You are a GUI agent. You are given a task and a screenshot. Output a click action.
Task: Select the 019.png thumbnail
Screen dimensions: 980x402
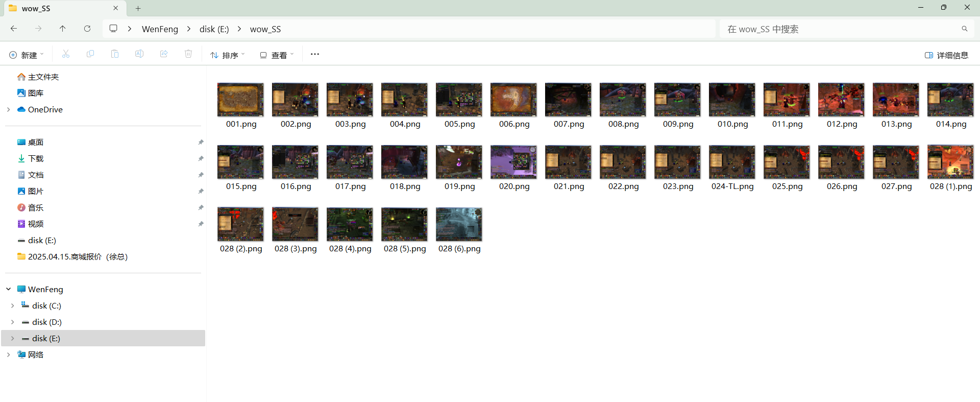459,162
